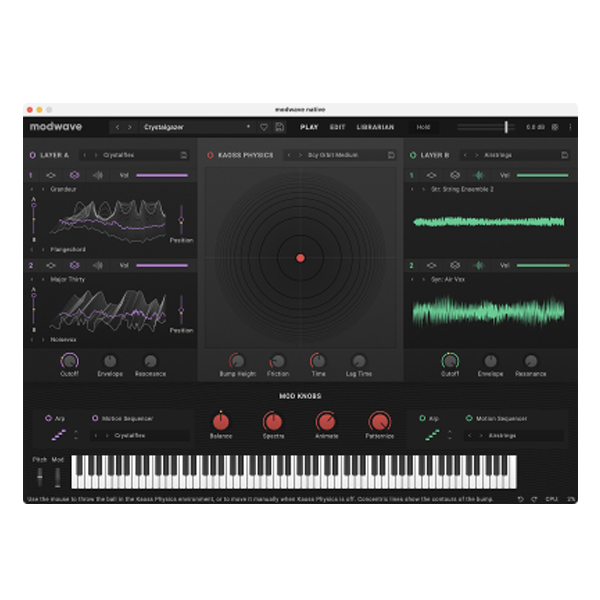Select the next Kaoss Physics preset after Orbit Medium
The image size is (600, 600).
[300, 155]
